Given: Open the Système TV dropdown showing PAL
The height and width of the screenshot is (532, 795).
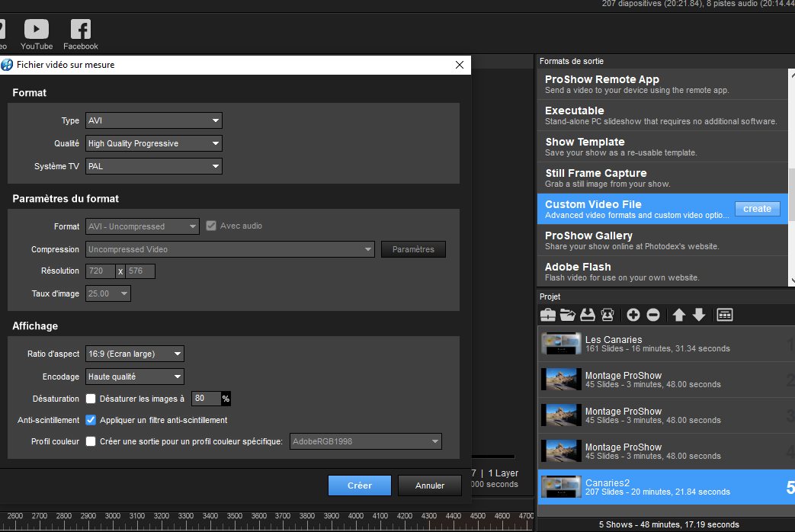Looking at the screenshot, I should (x=154, y=166).
